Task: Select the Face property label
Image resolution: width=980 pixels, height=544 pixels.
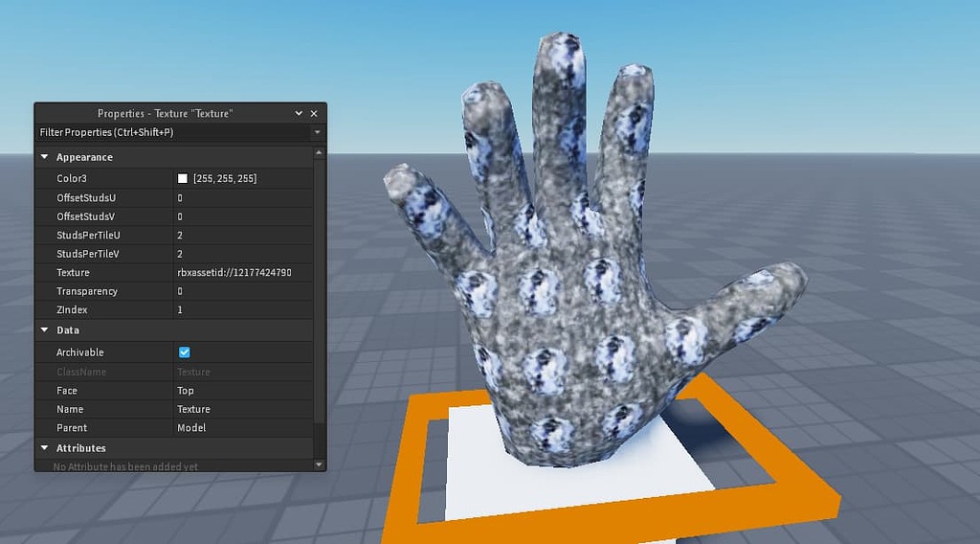Action: pyautogui.click(x=67, y=390)
